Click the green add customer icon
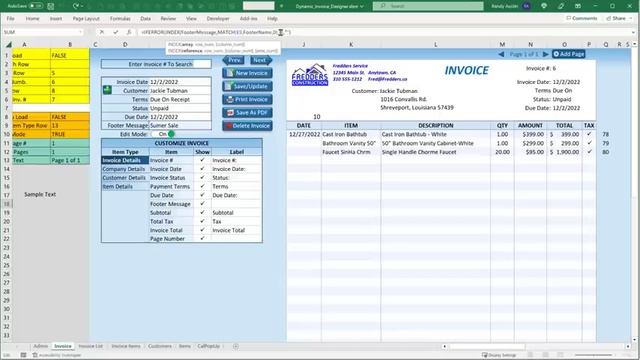The image size is (640, 360). [107, 90]
